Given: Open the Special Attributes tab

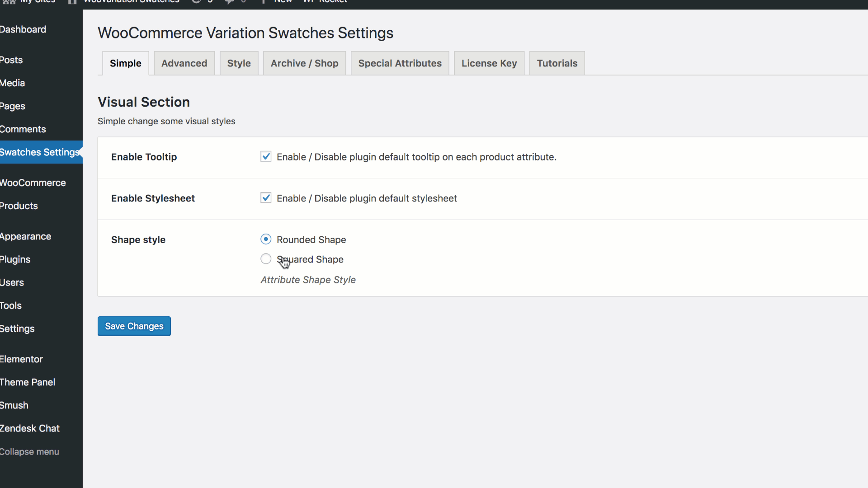Looking at the screenshot, I should coord(400,63).
